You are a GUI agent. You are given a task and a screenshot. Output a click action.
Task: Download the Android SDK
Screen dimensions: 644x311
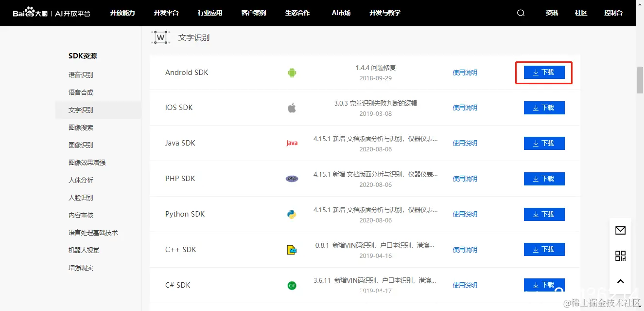(544, 73)
